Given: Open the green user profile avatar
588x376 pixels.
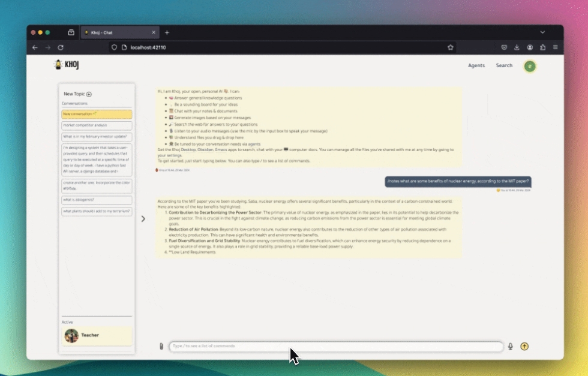Looking at the screenshot, I should pos(529,66).
